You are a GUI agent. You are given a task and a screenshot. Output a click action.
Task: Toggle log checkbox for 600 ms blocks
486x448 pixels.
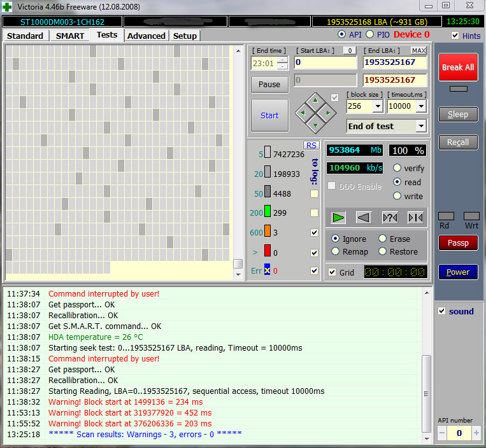click(314, 232)
